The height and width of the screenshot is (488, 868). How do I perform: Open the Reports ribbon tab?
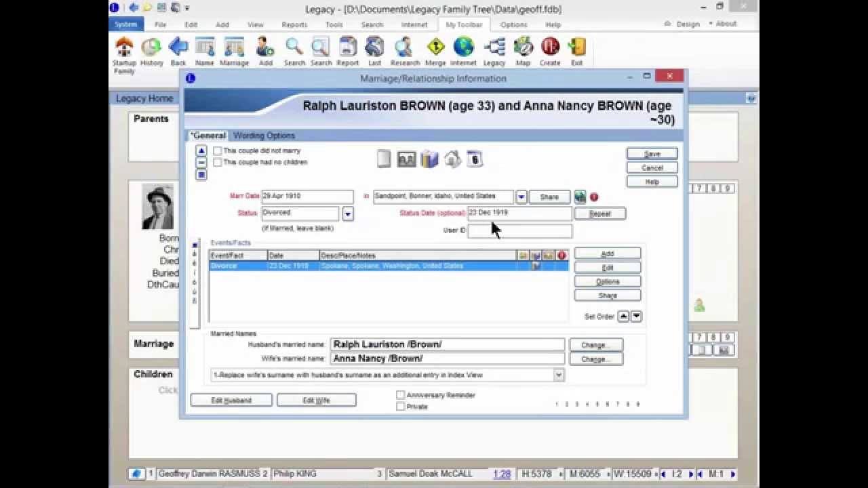pos(294,24)
